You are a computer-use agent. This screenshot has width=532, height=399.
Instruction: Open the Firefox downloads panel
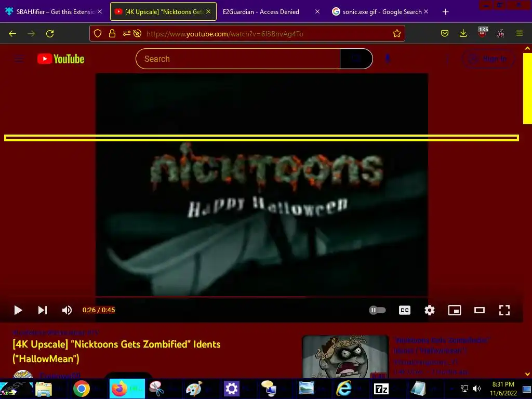tap(463, 33)
